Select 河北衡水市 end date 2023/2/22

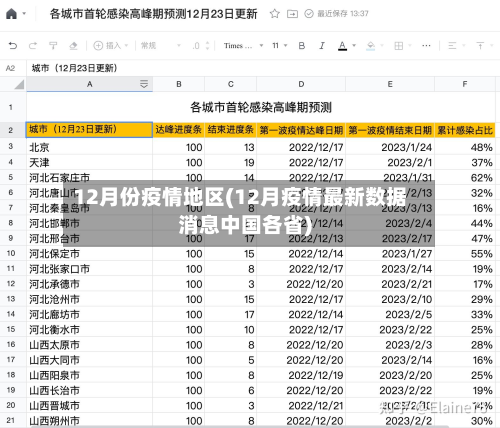[x=390, y=330]
